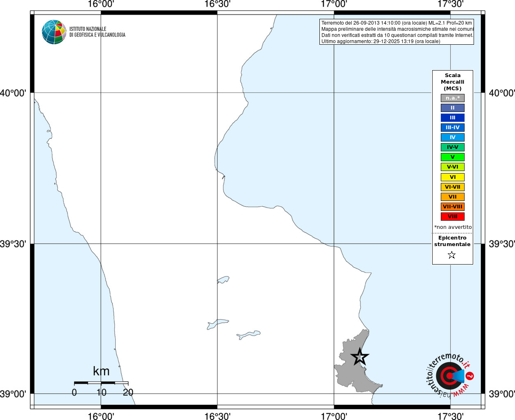Click the VI-VII intensity legend swatch
Image resolution: width=515 pixels, height=420 pixels.
click(x=453, y=187)
